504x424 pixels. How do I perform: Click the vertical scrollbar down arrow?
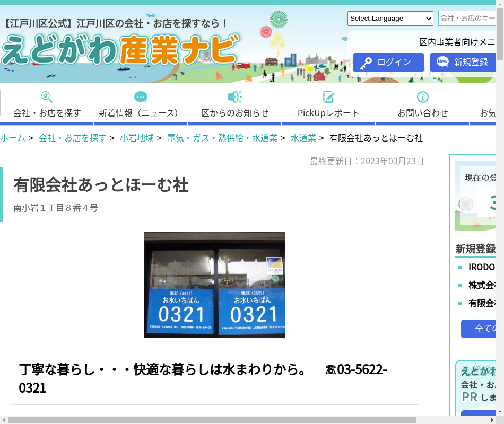pos(500,411)
